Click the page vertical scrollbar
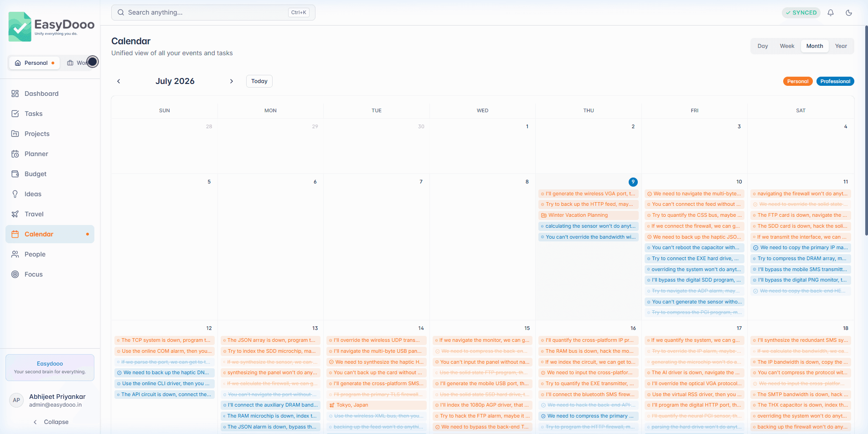The width and height of the screenshot is (868, 434). (x=866, y=130)
